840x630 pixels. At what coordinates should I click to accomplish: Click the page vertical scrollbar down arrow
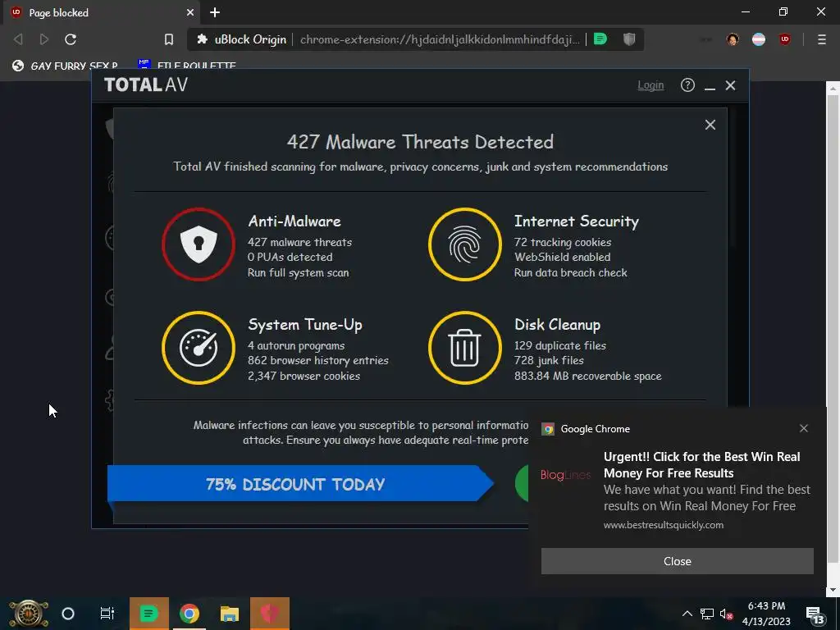coord(833,590)
